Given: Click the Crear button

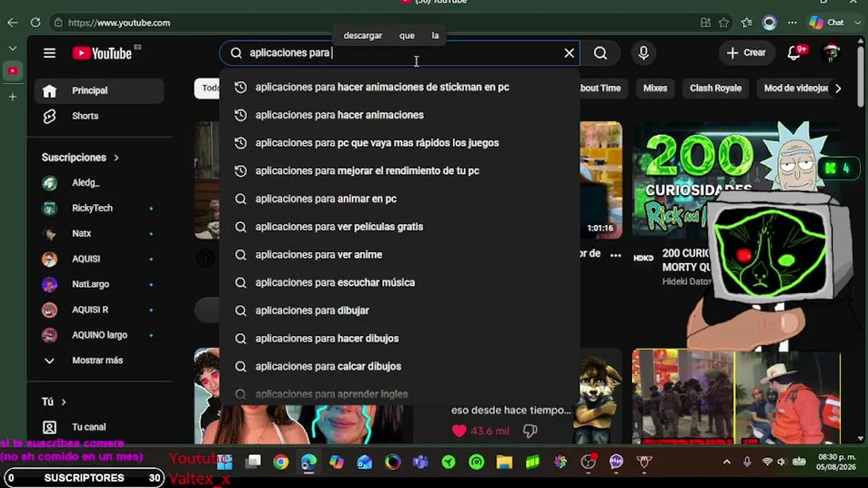Looking at the screenshot, I should (747, 53).
